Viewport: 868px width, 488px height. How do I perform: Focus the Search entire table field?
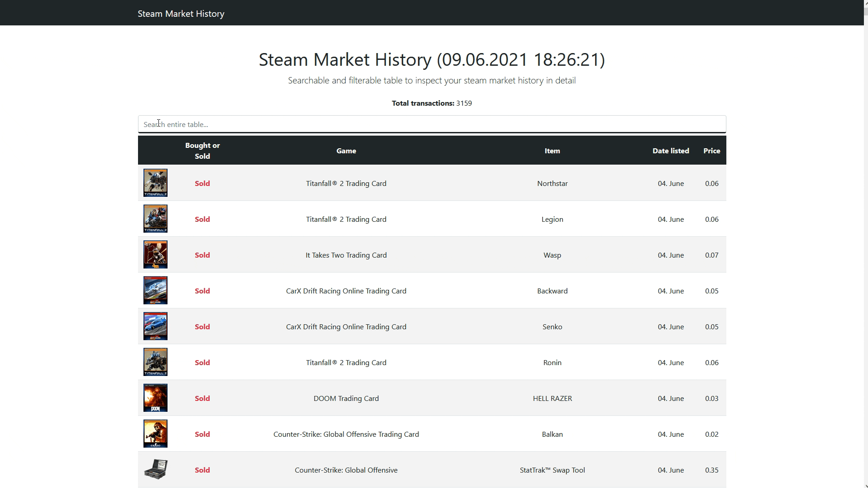[x=432, y=124]
